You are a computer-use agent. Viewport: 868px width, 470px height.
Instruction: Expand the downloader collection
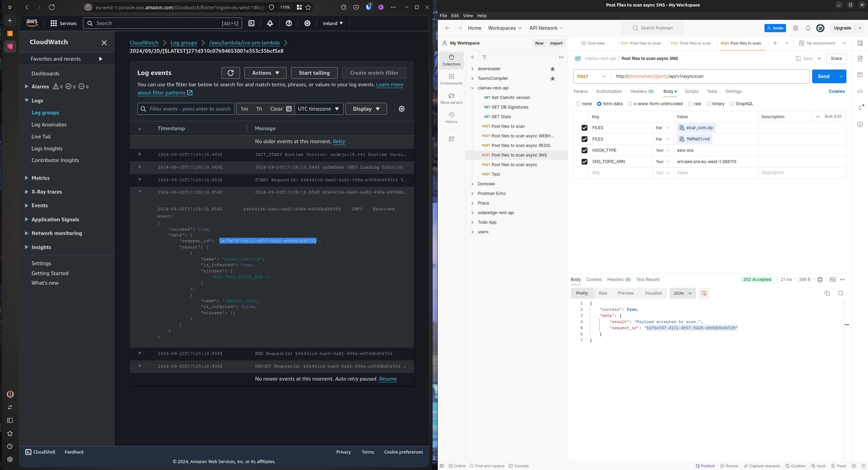pos(472,69)
